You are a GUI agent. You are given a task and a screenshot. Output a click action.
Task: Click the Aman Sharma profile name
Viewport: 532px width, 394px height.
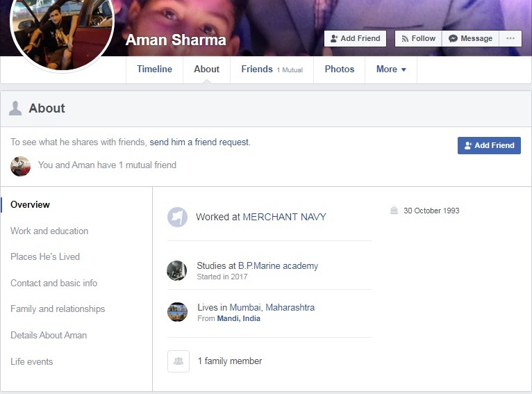point(176,40)
